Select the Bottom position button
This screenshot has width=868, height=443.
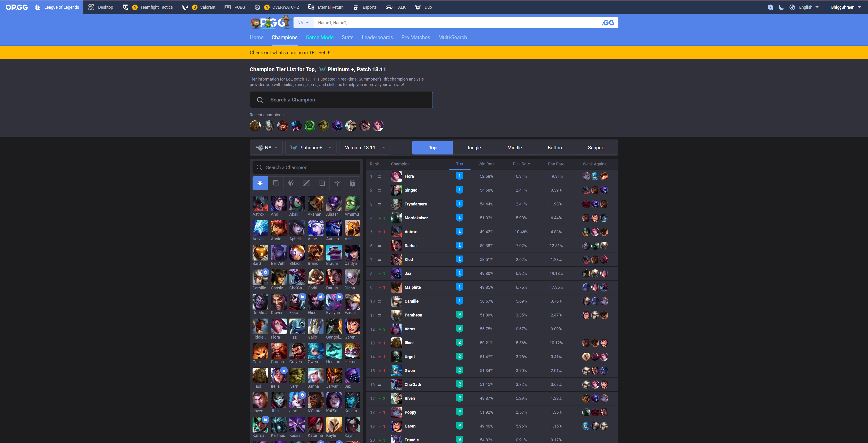click(555, 148)
